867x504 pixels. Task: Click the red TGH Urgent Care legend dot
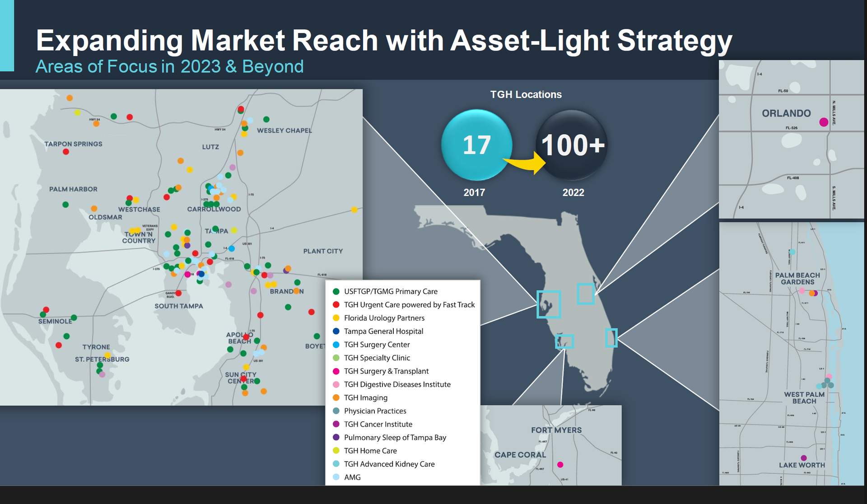pos(336,305)
